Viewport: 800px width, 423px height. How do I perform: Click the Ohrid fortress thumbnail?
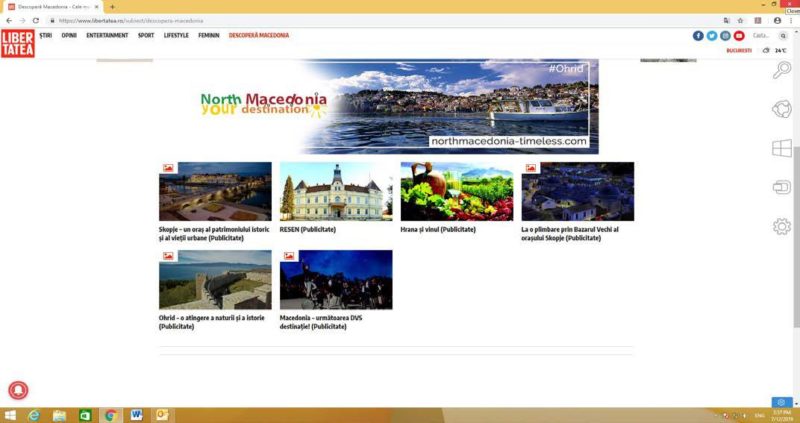pyautogui.click(x=215, y=280)
